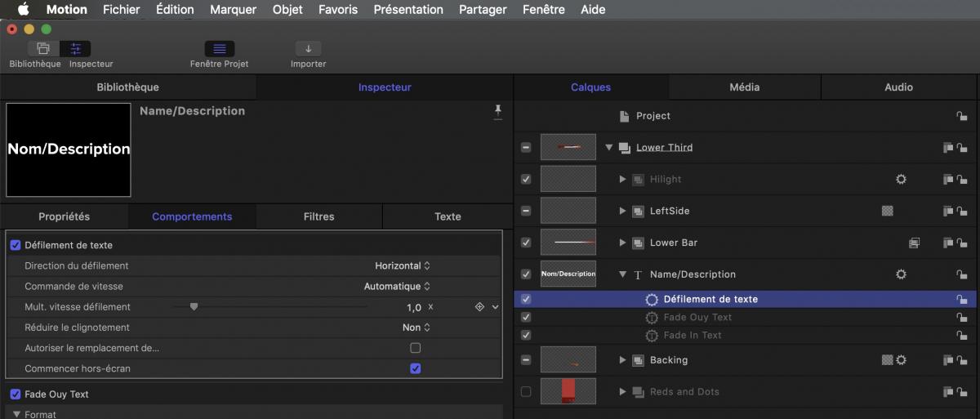This screenshot has height=419, width=980.
Task: Lock the Lower Third group
Action: point(962,148)
